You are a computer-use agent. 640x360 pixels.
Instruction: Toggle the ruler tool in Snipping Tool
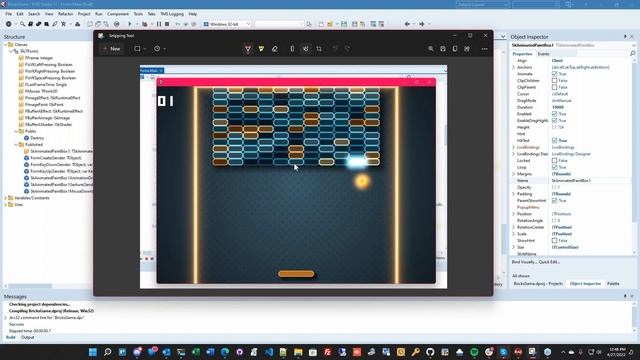click(x=292, y=49)
